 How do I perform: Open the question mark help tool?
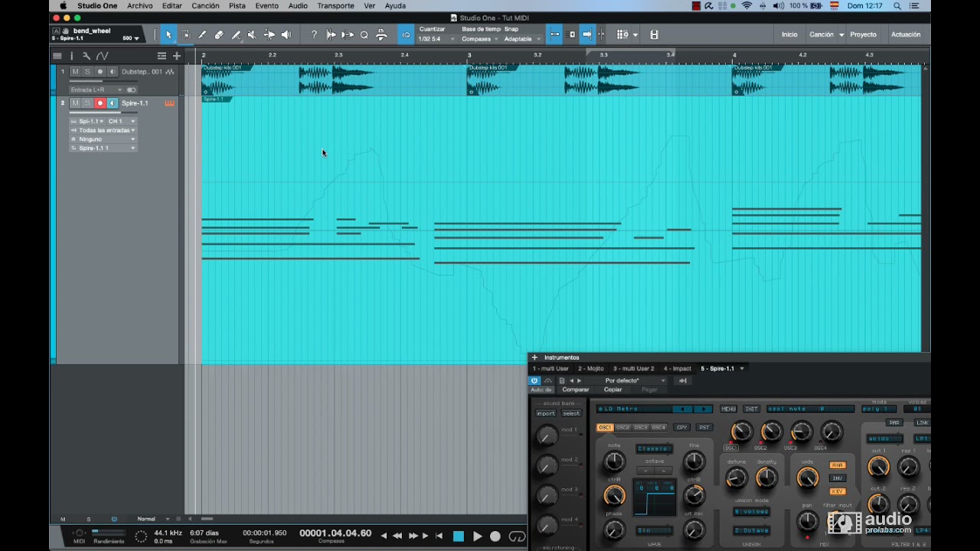point(314,34)
